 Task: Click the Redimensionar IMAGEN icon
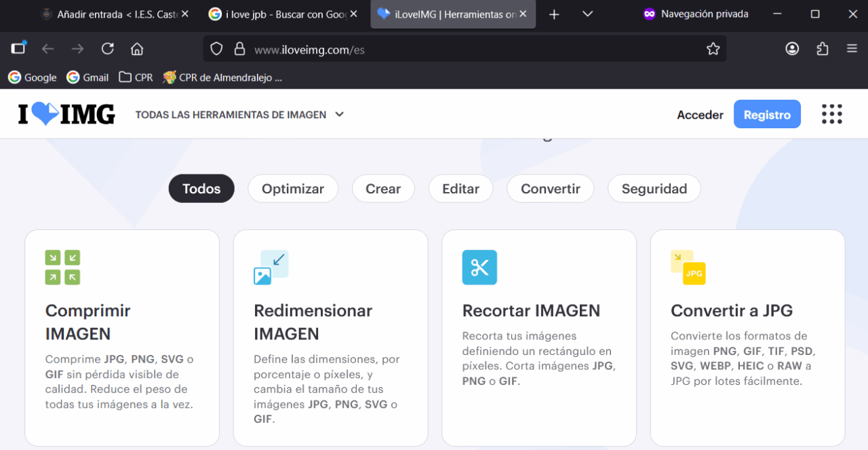coord(271,267)
